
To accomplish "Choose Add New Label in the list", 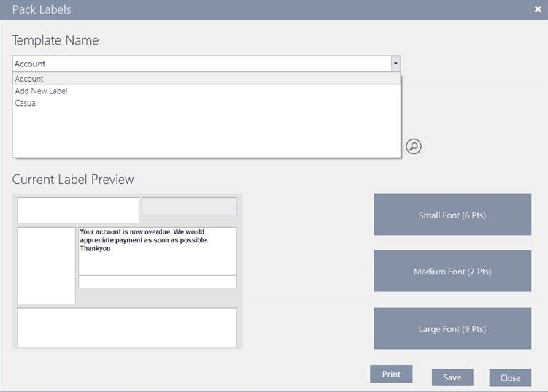I will point(41,91).
